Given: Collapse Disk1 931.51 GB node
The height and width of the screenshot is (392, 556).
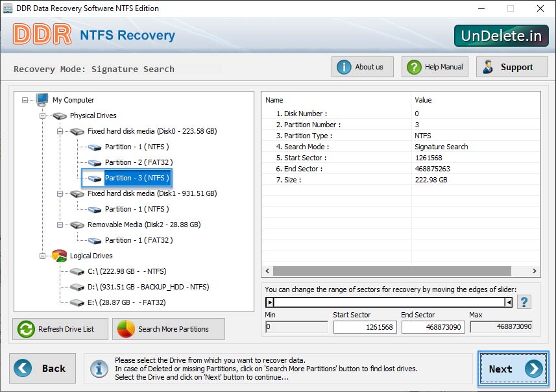Looking at the screenshot, I should [x=60, y=193].
